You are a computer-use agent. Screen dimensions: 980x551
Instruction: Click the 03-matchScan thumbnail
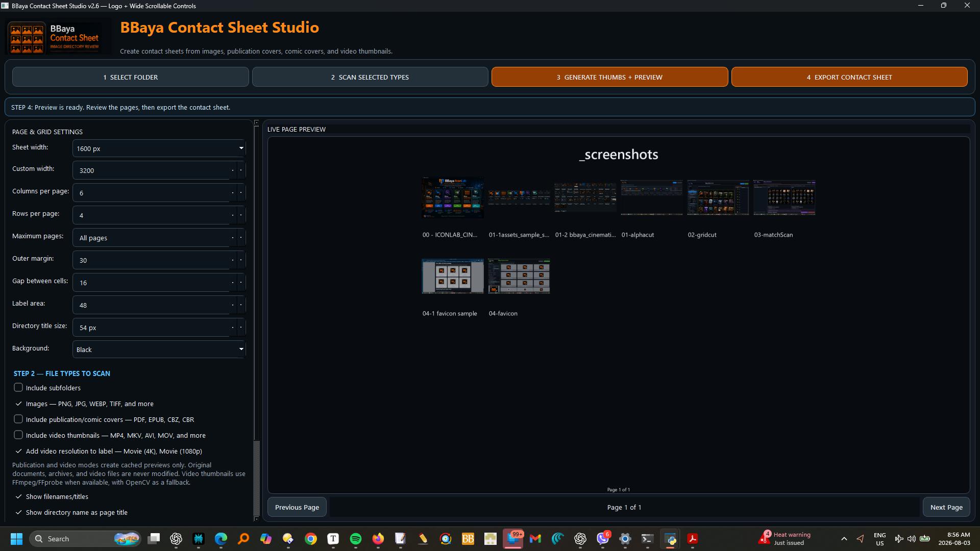pos(785,197)
